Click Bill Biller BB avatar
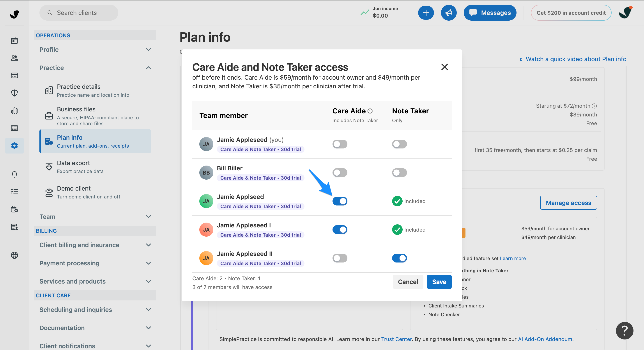The width and height of the screenshot is (644, 350). [206, 173]
